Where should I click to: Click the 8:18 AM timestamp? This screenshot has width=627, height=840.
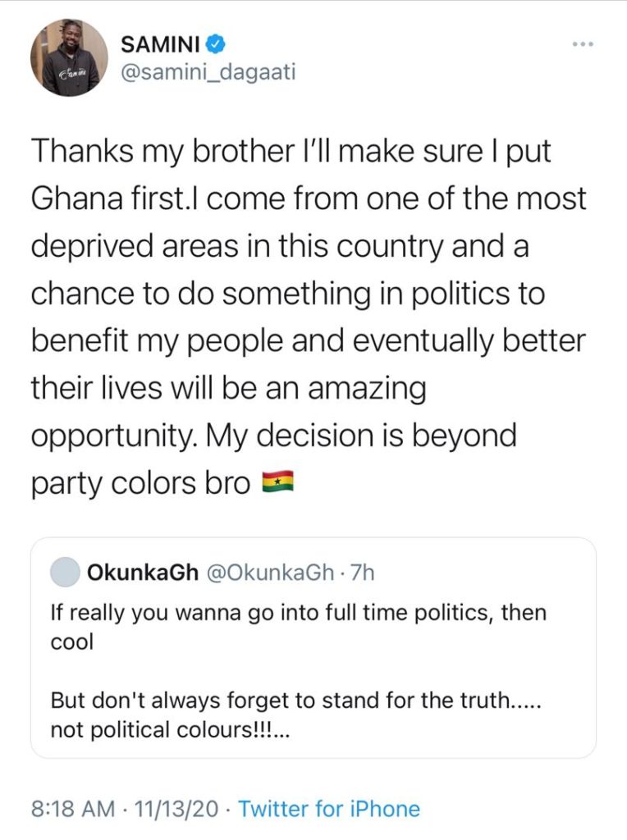tap(73, 808)
